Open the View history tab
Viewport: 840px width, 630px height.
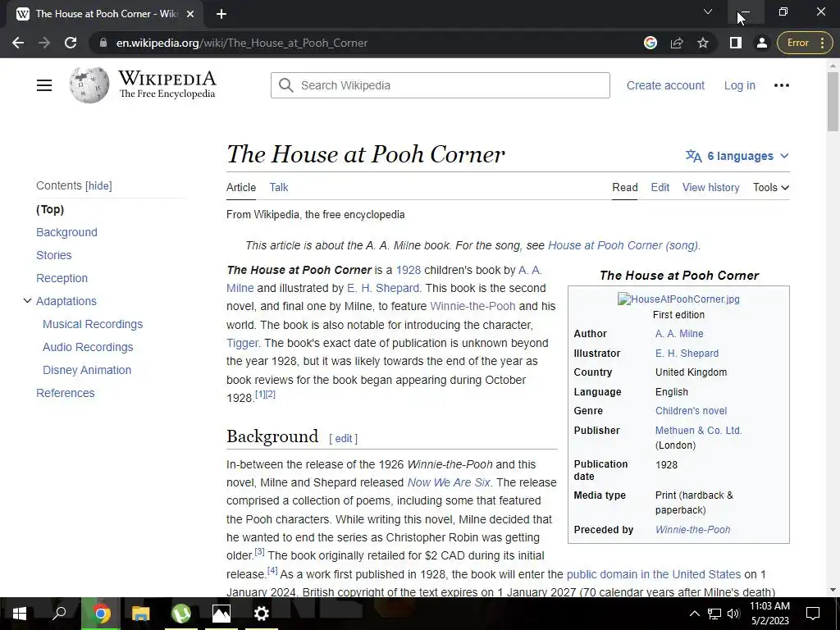pyautogui.click(x=710, y=188)
